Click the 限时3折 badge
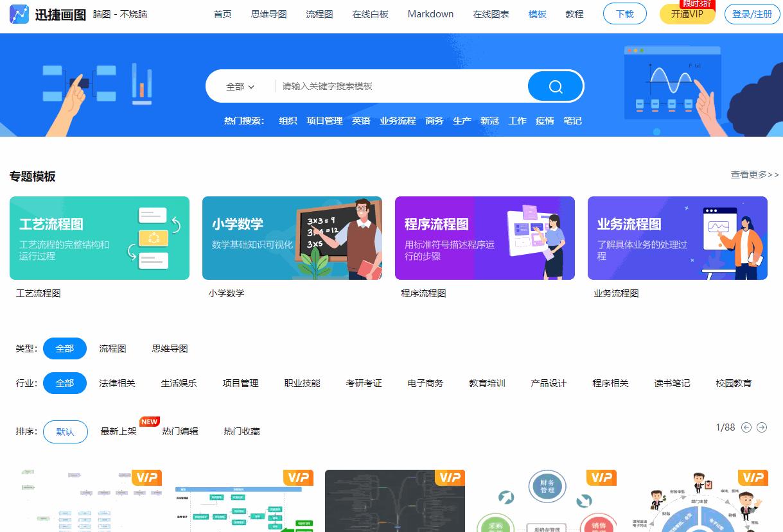Screen dimensions: 783x532 pos(698,4)
